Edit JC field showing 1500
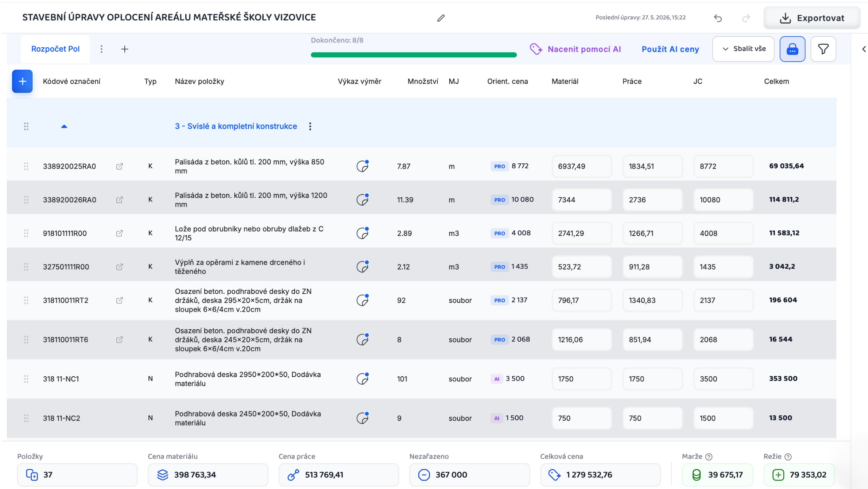 coord(723,418)
